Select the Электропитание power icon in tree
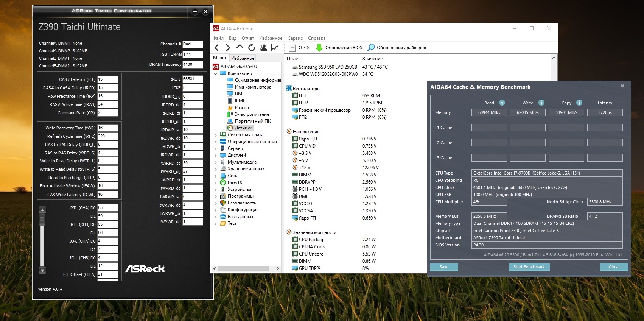Image resolution: width=644 pixels, height=321 pixels. click(x=230, y=114)
